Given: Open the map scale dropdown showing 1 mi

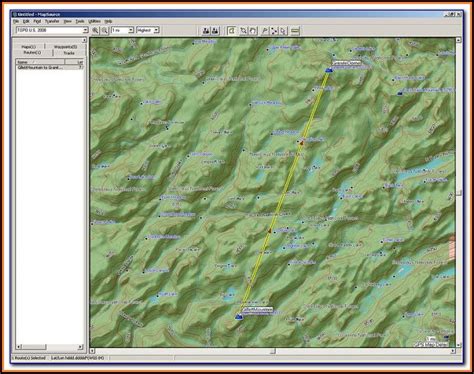Looking at the screenshot, I should pos(122,30).
